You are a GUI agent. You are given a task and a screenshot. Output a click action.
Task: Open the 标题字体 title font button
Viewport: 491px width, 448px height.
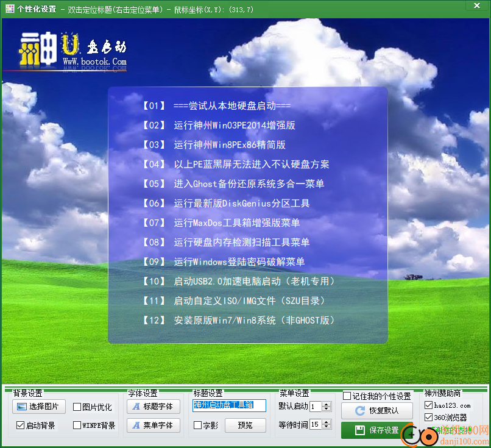(154, 407)
